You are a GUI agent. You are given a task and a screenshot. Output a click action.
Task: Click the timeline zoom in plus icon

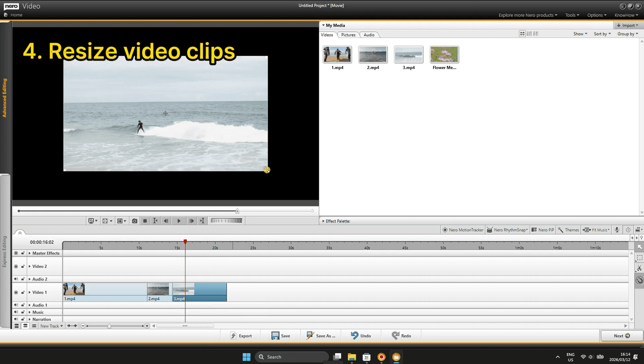(147, 326)
